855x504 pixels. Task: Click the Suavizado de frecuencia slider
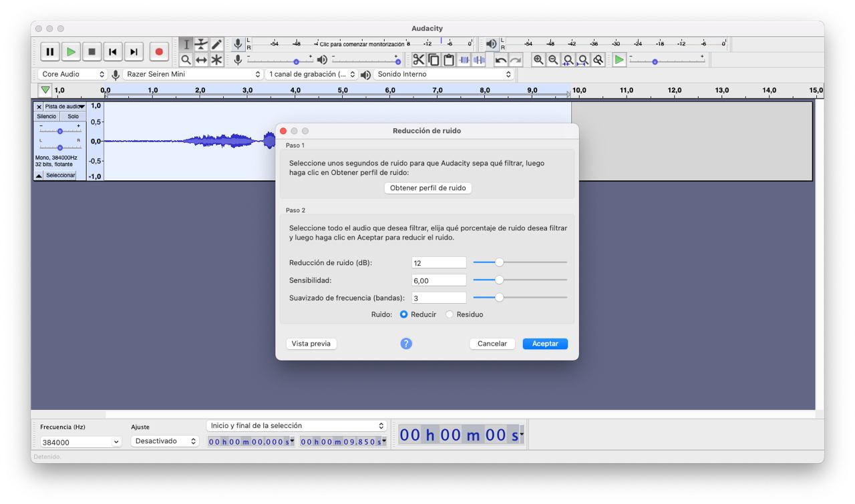(x=520, y=297)
